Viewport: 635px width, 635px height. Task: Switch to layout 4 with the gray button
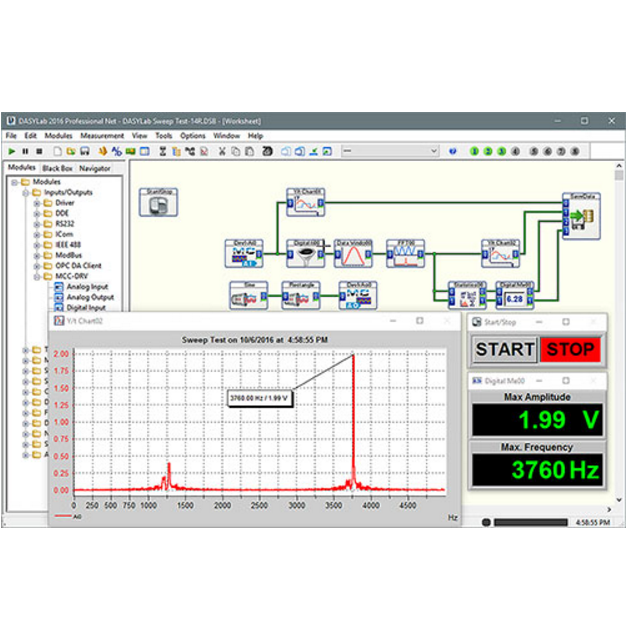coord(515,151)
